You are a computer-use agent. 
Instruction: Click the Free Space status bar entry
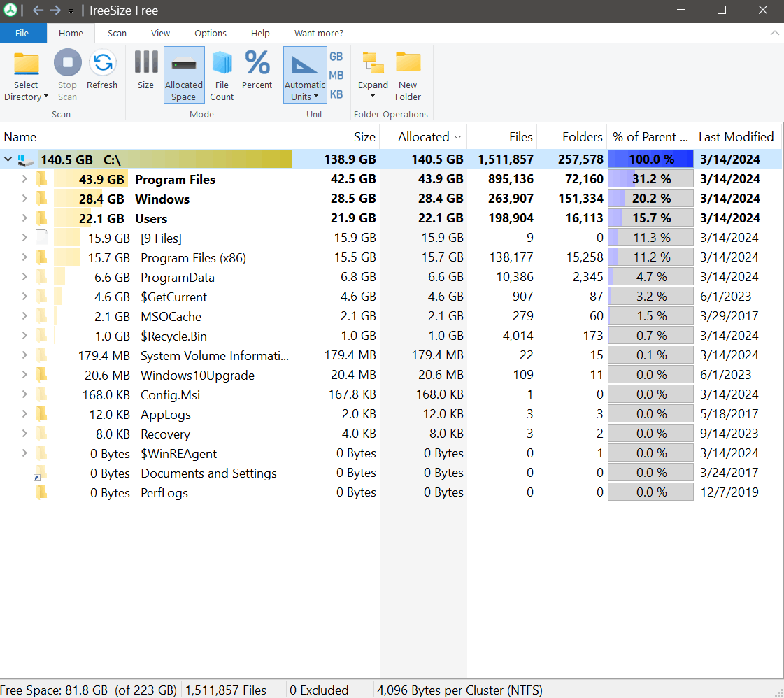[89, 690]
